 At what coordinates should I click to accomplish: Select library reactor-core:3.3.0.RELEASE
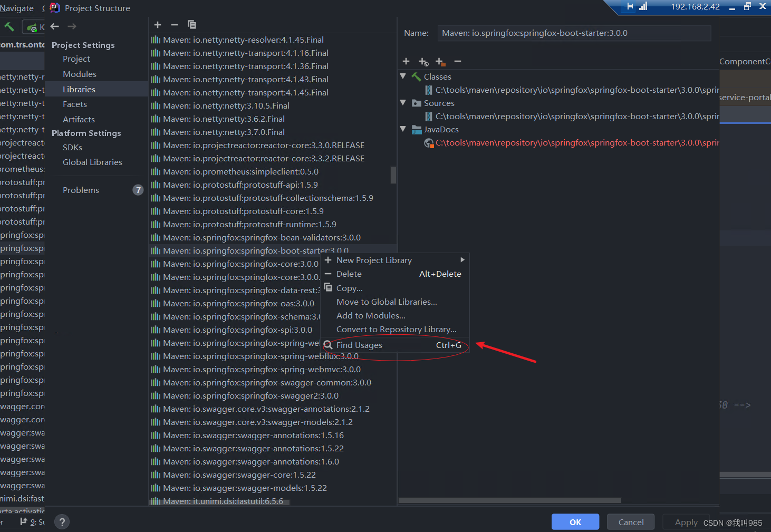pyautogui.click(x=273, y=146)
